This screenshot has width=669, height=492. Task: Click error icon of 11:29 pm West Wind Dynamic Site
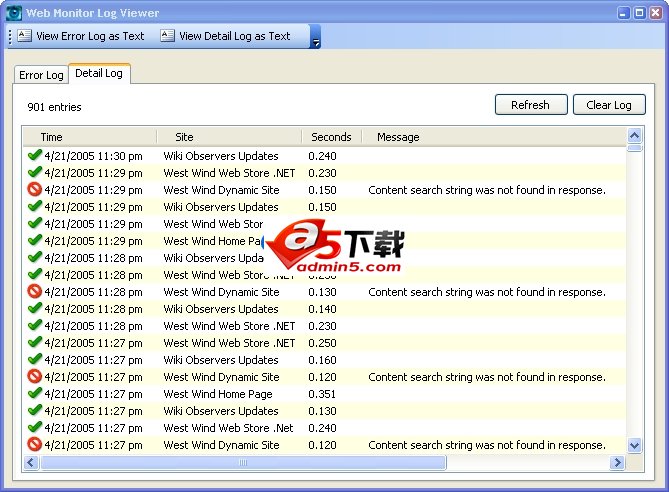coord(35,189)
